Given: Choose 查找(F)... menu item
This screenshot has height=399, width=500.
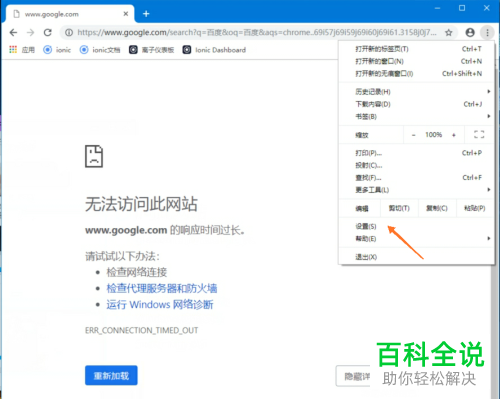Looking at the screenshot, I should [x=416, y=178].
